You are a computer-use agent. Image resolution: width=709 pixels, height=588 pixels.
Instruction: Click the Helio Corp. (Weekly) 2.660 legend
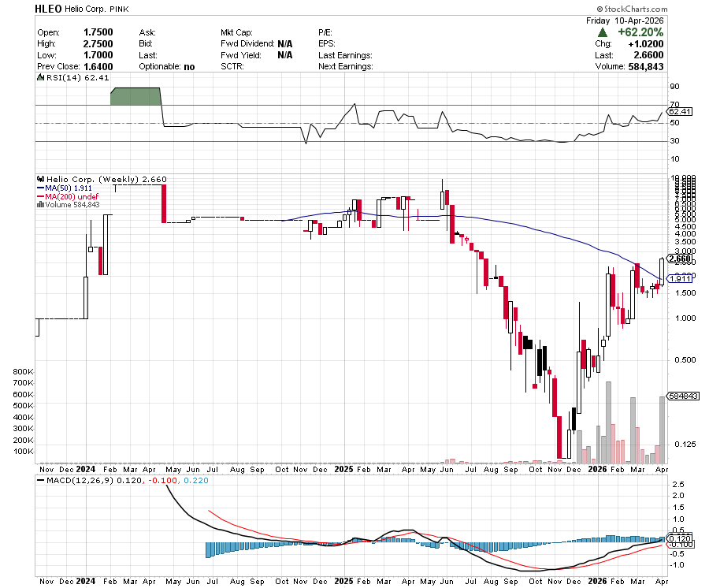coord(106,180)
